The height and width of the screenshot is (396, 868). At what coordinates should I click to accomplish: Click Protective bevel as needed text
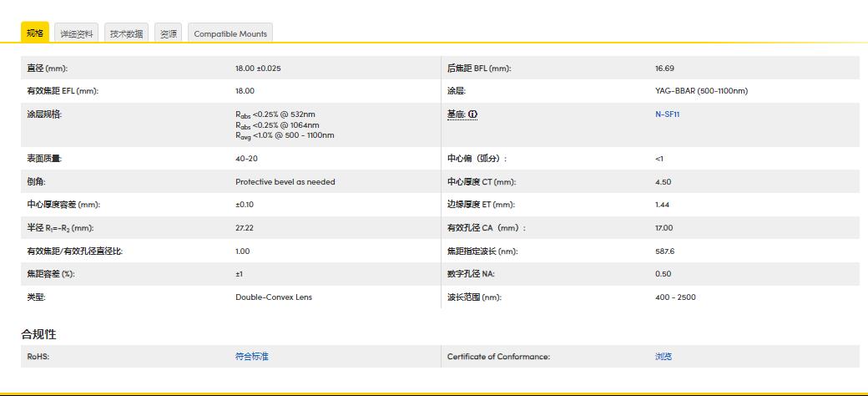[x=285, y=182]
